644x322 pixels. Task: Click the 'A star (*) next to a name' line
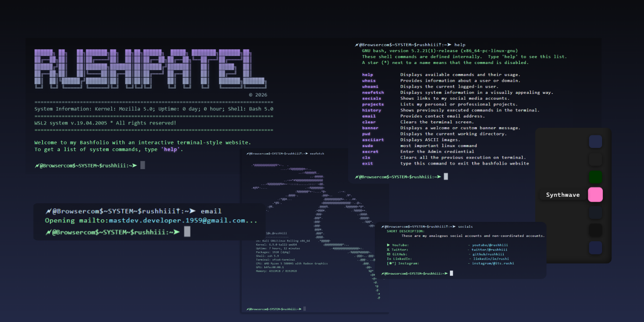point(445,63)
